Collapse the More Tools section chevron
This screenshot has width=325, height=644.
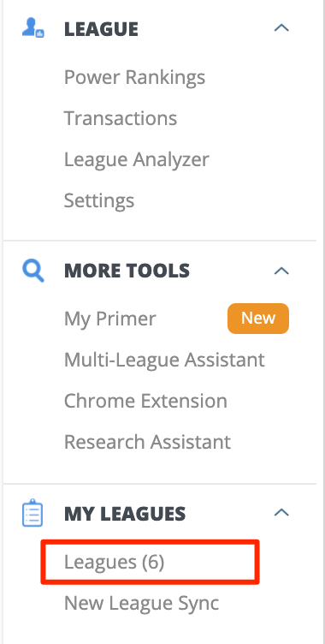tap(281, 271)
